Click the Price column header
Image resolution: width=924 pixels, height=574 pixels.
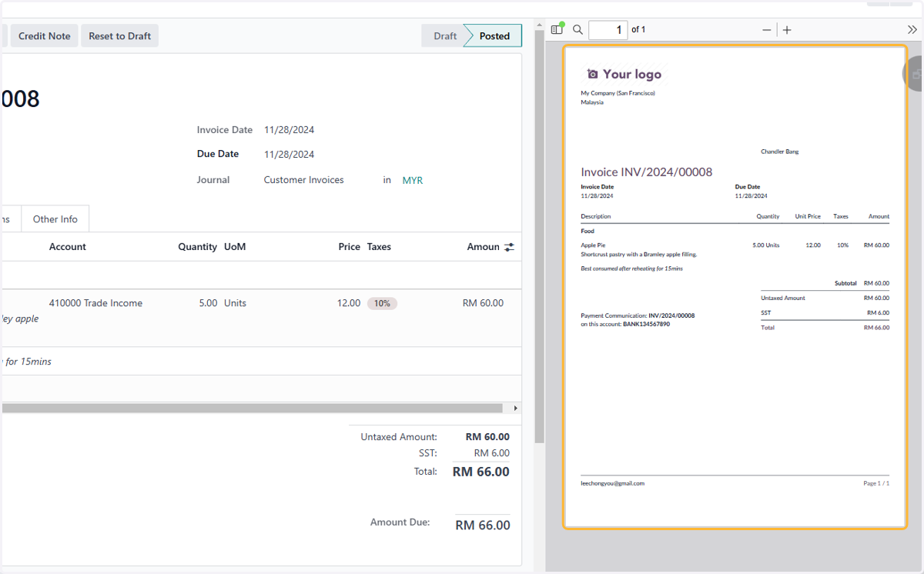click(x=349, y=247)
